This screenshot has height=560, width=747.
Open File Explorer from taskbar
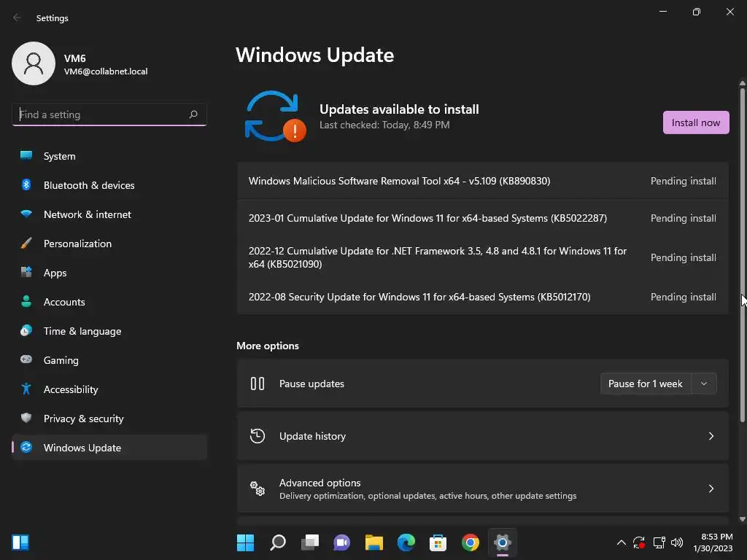374,542
